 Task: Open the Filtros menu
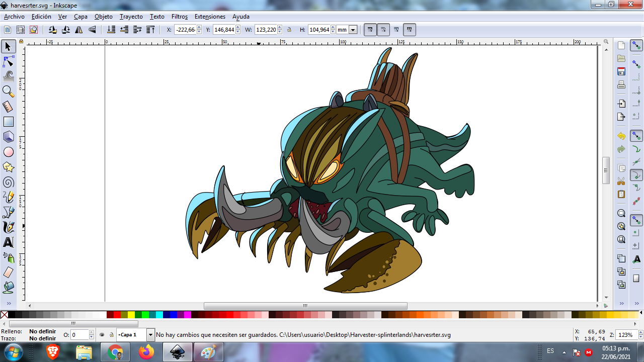click(180, 17)
